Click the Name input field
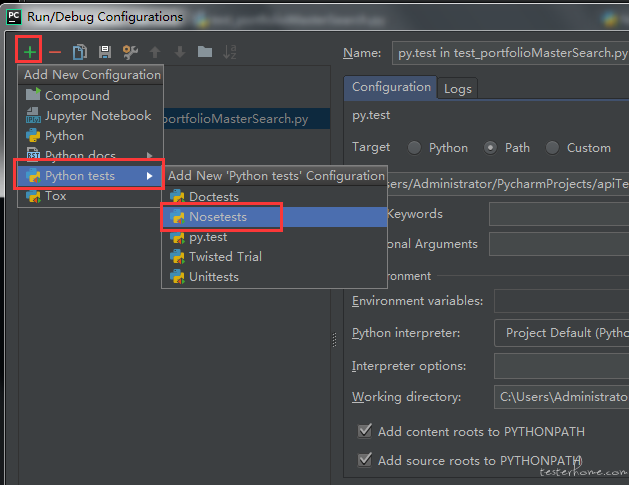629x485 pixels. [x=510, y=53]
